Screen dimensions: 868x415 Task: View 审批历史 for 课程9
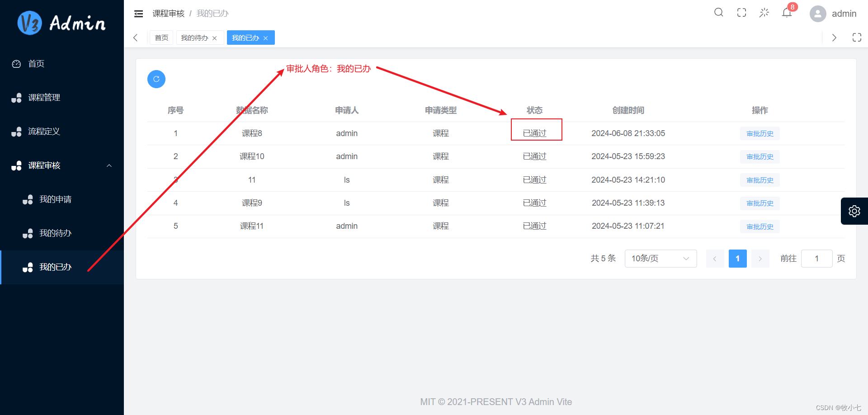pos(759,203)
